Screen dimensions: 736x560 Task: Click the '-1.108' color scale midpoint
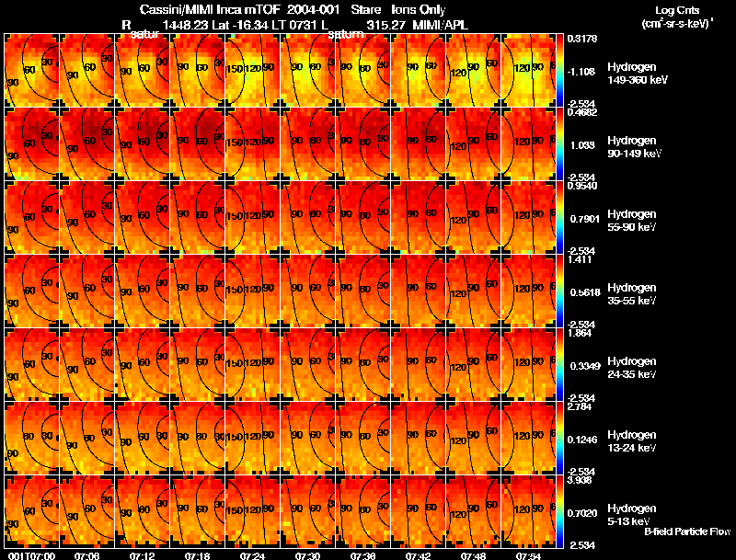tap(582, 72)
